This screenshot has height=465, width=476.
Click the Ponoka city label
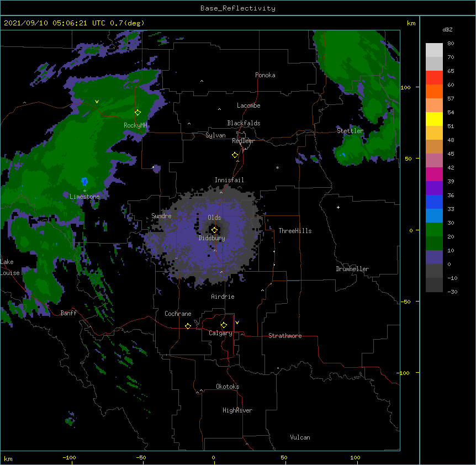pyautogui.click(x=265, y=75)
